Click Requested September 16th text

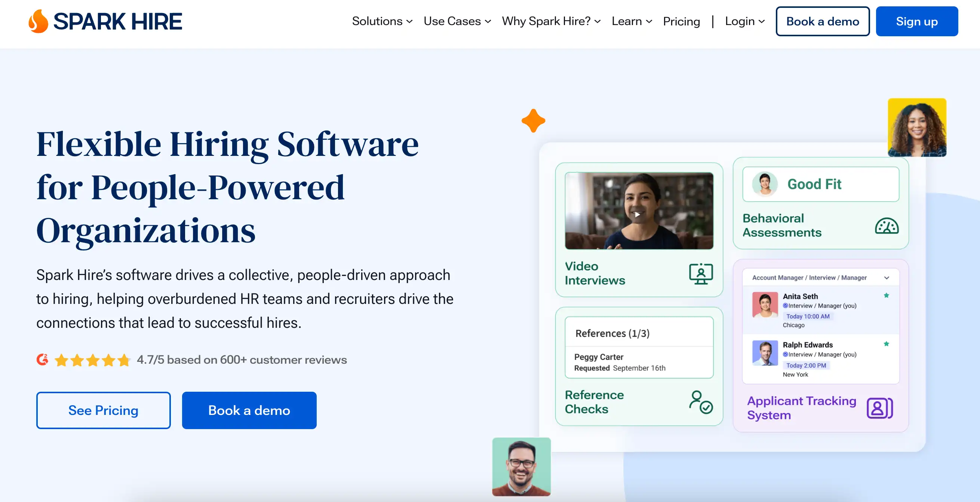pos(620,368)
